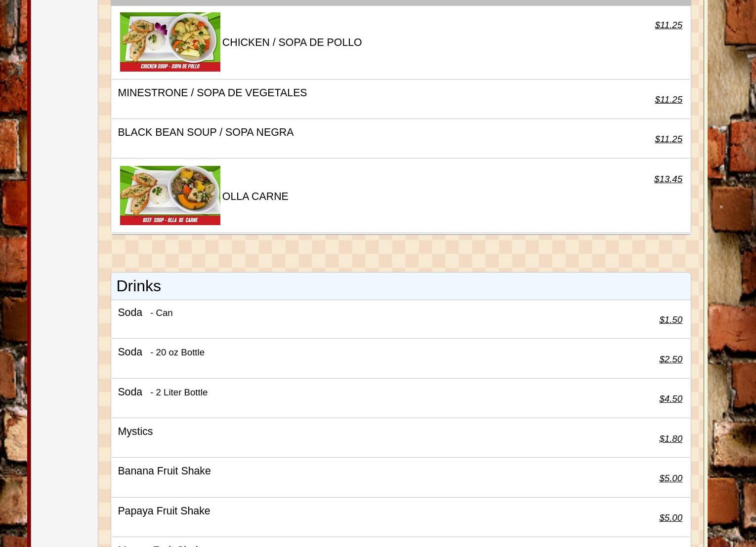This screenshot has width=756, height=547.
Task: Click the BLACK BEAN SOUP / SOPA NEGRA name
Action: [206, 132]
